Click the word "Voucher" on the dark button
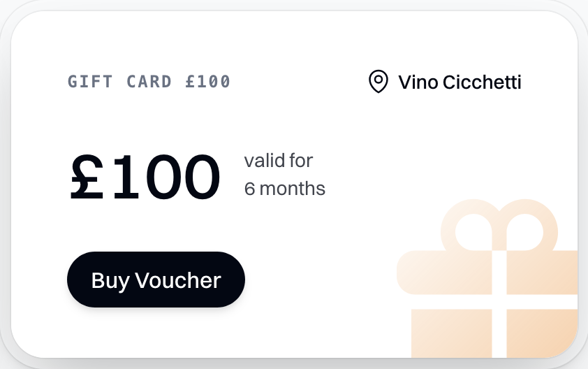Screen dimensions: 588x369 coord(177,280)
